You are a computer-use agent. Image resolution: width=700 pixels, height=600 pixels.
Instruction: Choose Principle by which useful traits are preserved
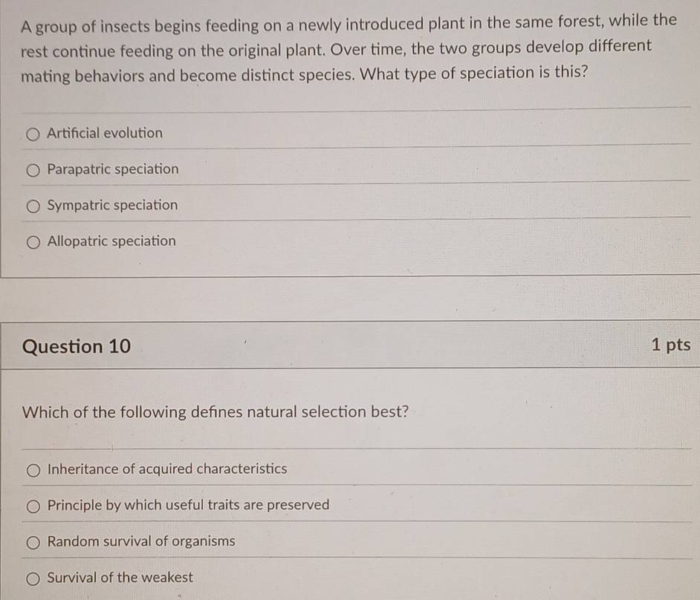(33, 506)
